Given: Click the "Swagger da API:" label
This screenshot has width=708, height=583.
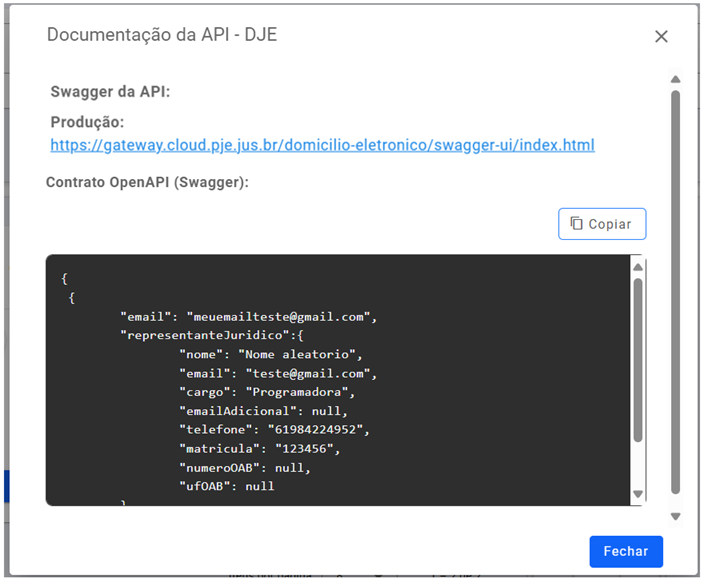Looking at the screenshot, I should (x=110, y=92).
